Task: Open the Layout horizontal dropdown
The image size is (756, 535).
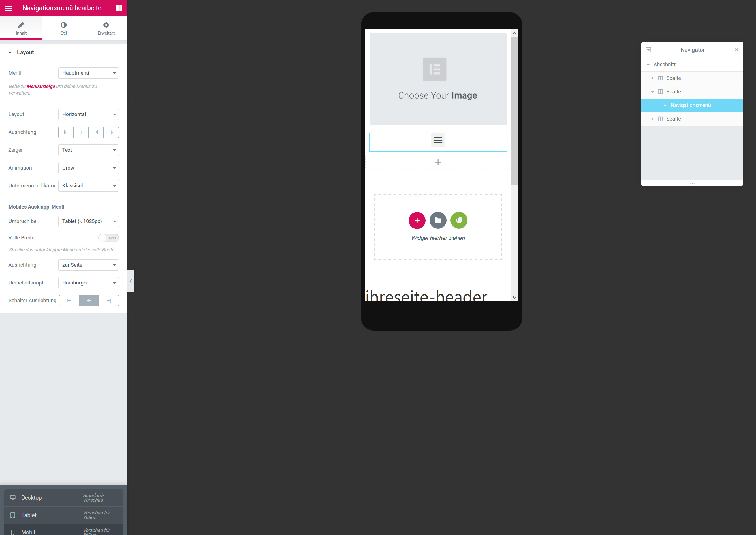Action: coord(89,114)
